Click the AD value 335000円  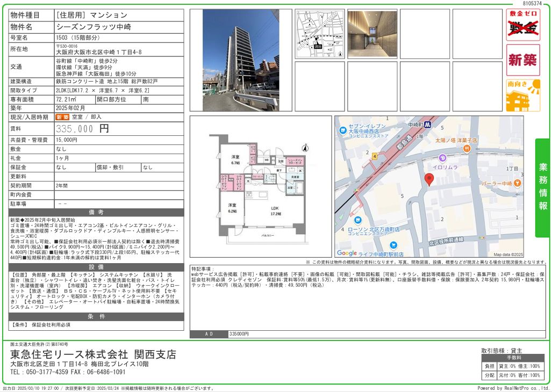point(239,334)
